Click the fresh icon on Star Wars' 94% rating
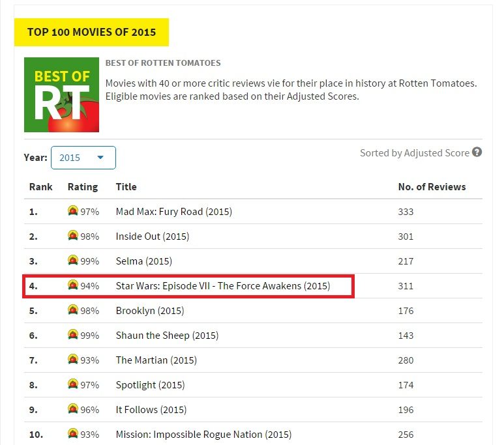Screen dimensions: 504x445 click(x=73, y=285)
